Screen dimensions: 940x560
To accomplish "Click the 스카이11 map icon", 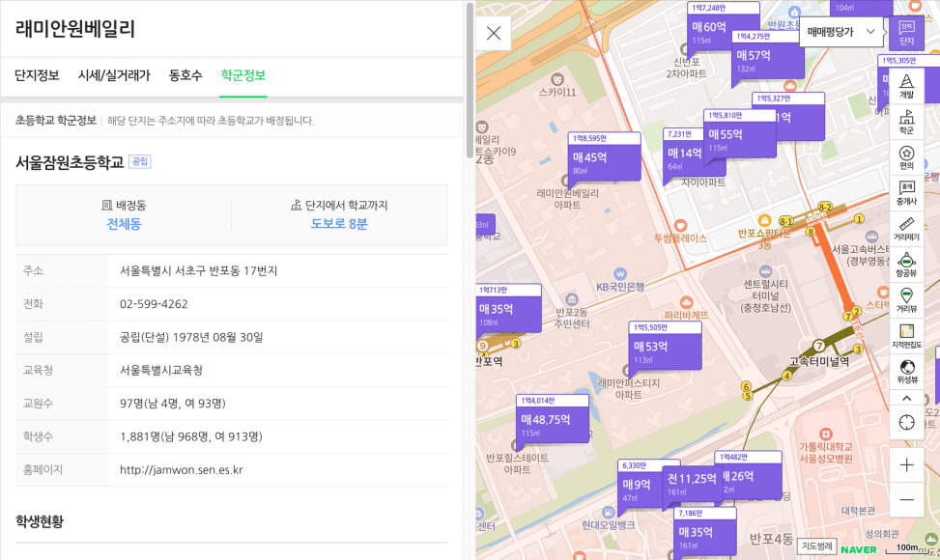I will coord(556,79).
